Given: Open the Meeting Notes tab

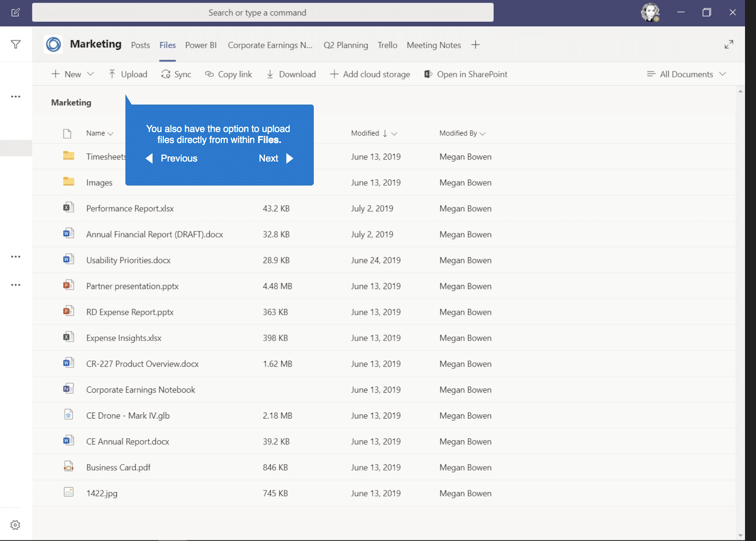Looking at the screenshot, I should coord(434,45).
